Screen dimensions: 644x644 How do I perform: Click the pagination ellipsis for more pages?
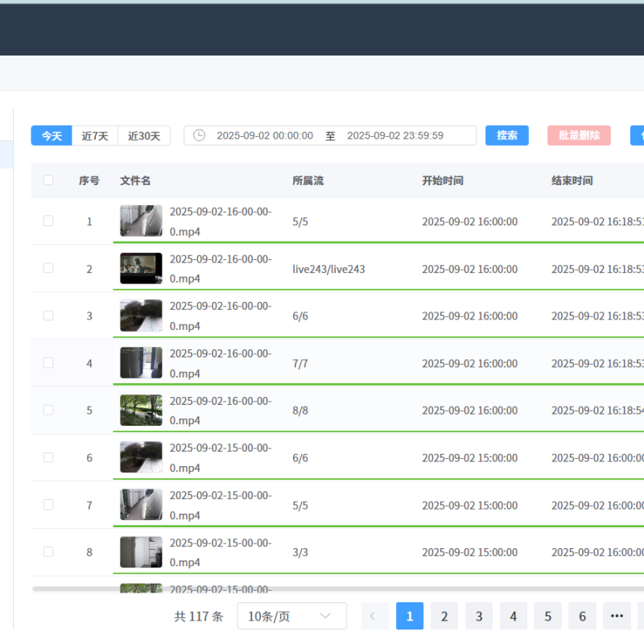617,616
